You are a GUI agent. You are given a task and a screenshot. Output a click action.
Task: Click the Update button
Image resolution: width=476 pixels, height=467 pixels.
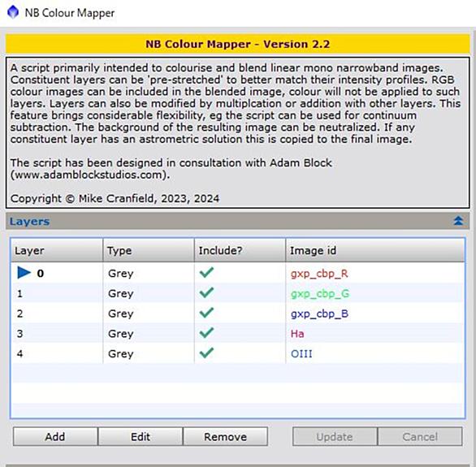pos(335,437)
